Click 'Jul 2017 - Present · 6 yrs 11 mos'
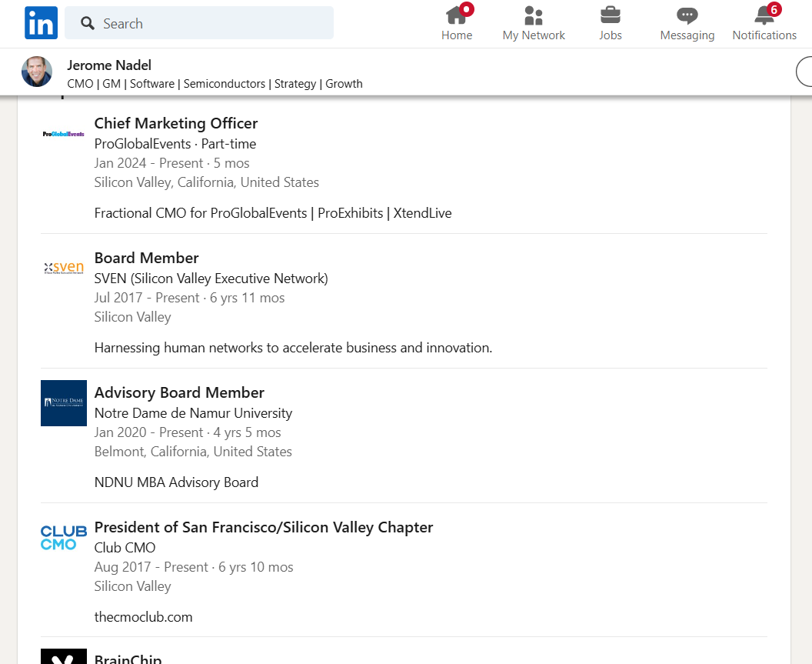 [189, 298]
